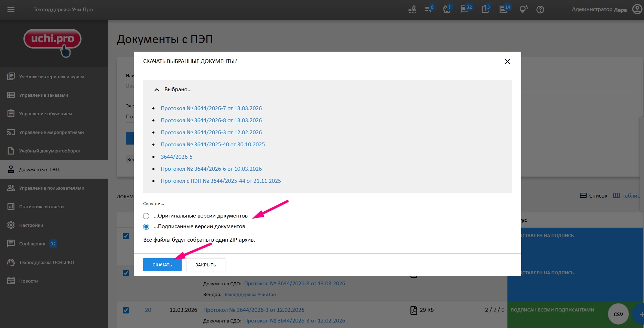Select original document versions radio option
Screen dimensions: 644x328
pyautogui.click(x=146, y=216)
